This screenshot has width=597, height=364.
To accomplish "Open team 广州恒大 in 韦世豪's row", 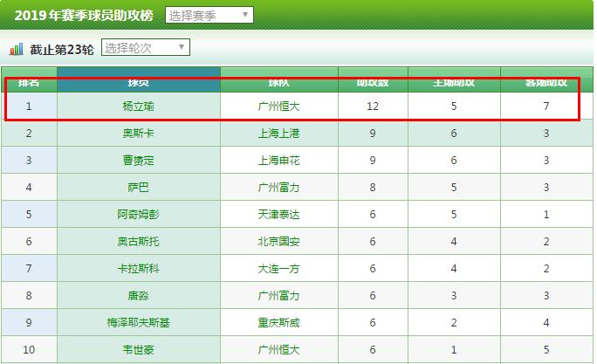I will pyautogui.click(x=278, y=349).
